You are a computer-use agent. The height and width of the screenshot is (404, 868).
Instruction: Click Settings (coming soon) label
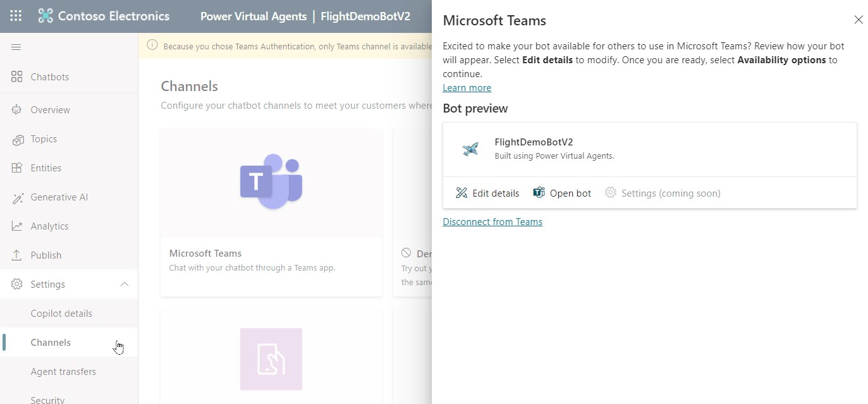pos(671,193)
